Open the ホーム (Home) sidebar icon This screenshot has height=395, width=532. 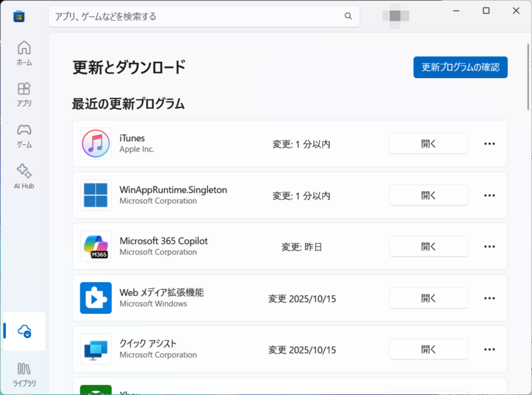pyautogui.click(x=24, y=53)
